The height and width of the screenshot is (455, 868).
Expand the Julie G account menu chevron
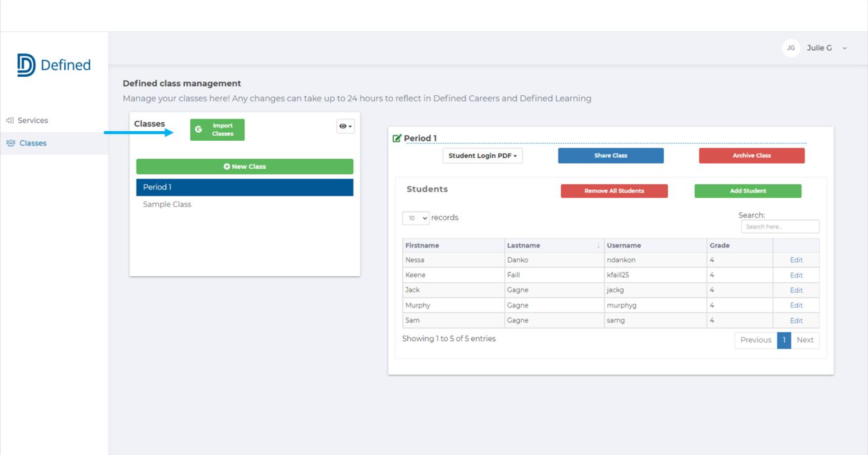tap(844, 48)
